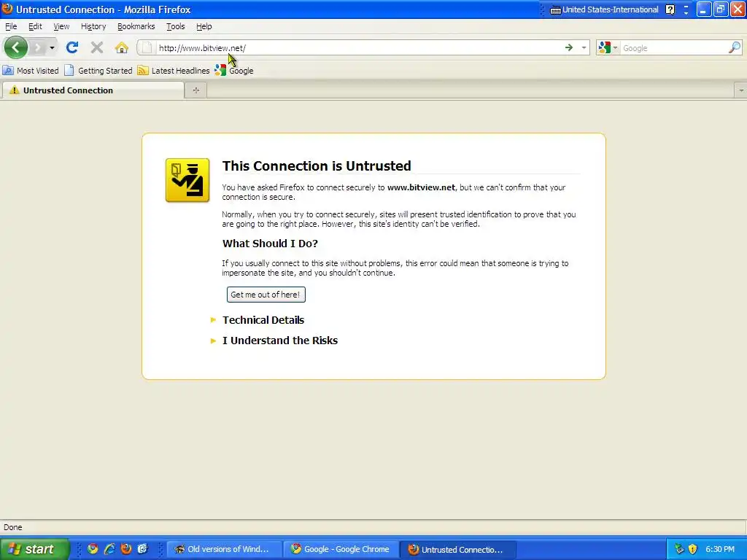
Task: Click the United States-International keyboard layout indicator
Action: pos(604,9)
